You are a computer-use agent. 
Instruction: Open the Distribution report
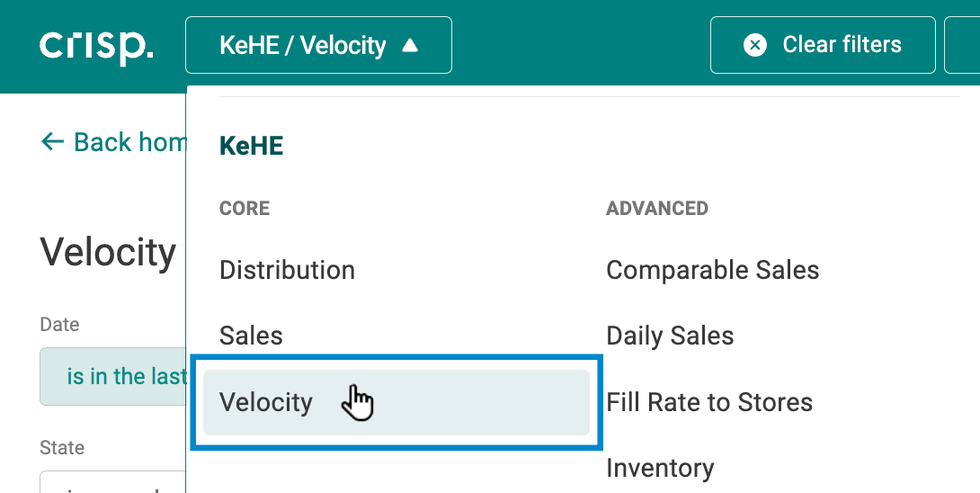[x=287, y=270]
